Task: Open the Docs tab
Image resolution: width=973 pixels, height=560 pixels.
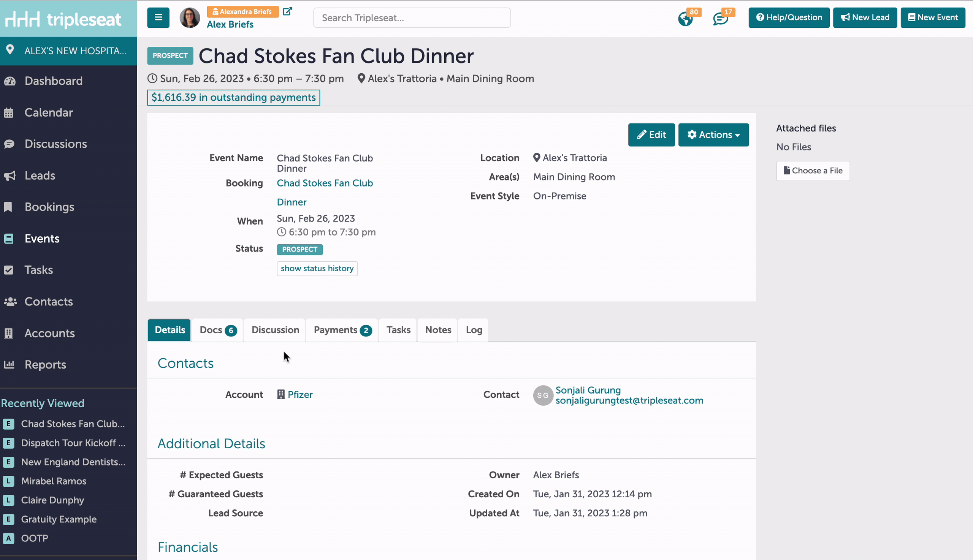Action: click(x=218, y=330)
